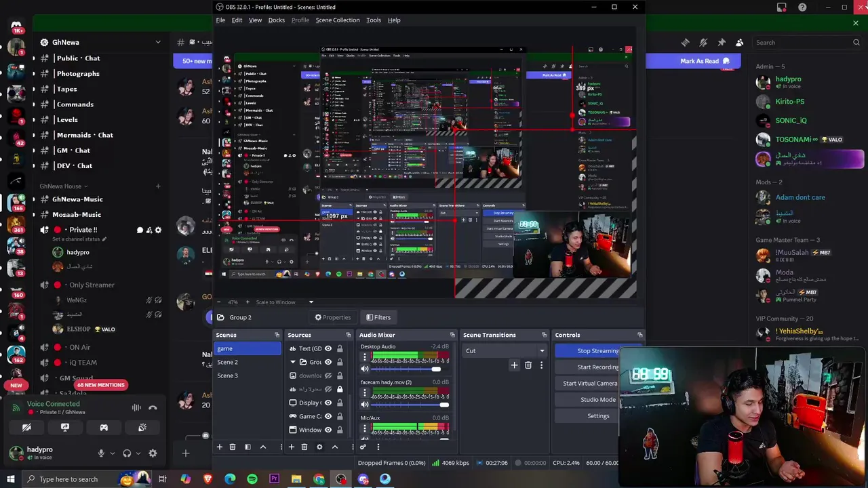Open OBS View menu
Image resolution: width=868 pixels, height=488 pixels.
point(255,20)
